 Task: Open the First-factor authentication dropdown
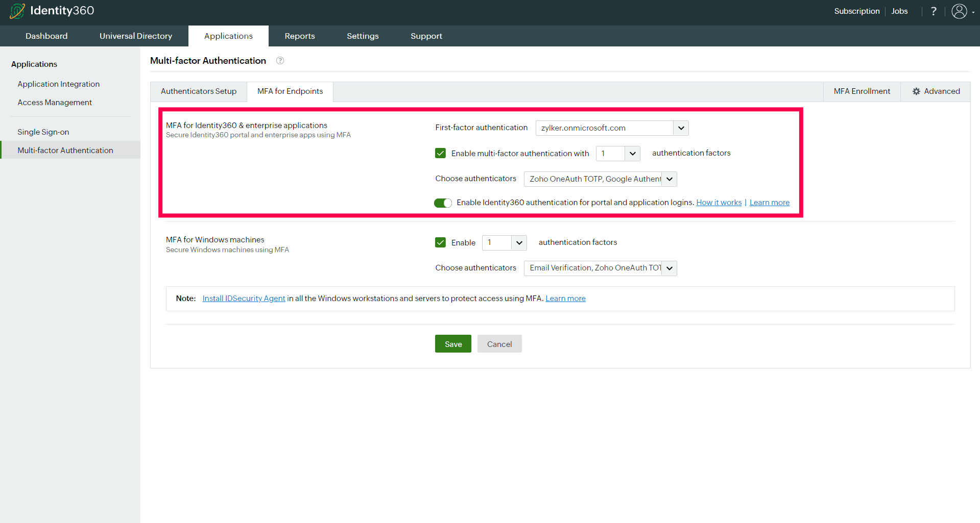click(x=612, y=128)
